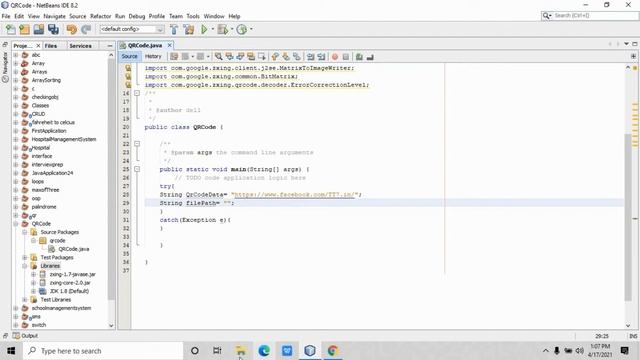Click the Shift Line Right icon
Screen dimensions: 640x360
tap(321, 57)
